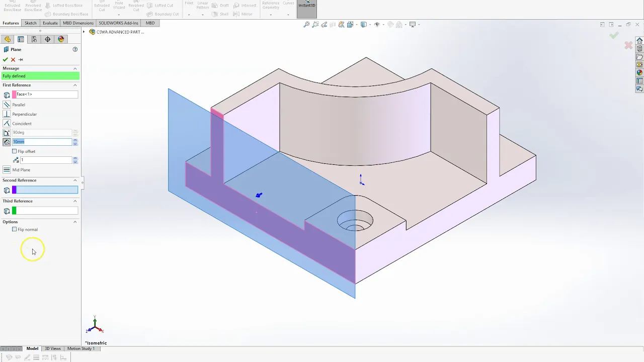
Task: Open the ConfigurationManager tab icon
Action: click(34, 39)
